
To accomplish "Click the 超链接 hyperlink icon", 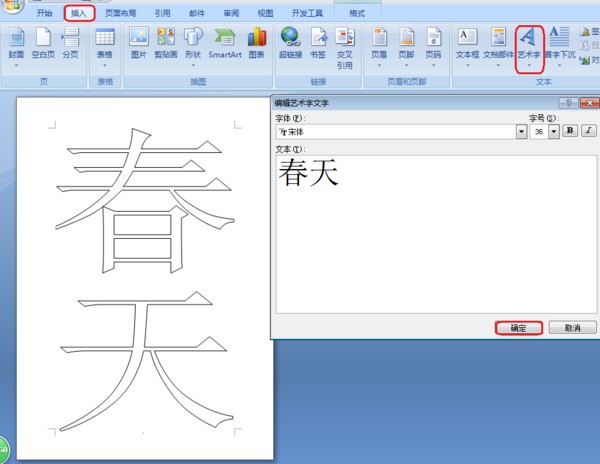I will 291,44.
